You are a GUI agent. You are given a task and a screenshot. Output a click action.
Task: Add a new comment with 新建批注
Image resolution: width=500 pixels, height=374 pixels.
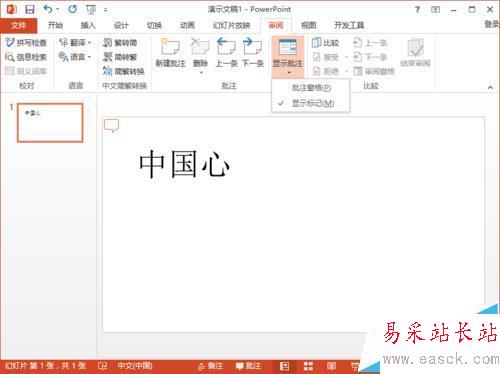pyautogui.click(x=171, y=53)
